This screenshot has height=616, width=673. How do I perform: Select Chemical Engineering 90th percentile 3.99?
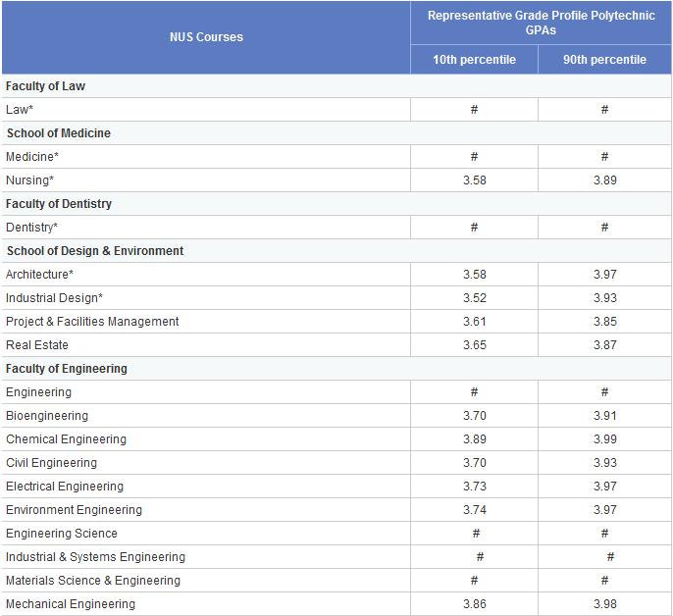(x=604, y=439)
